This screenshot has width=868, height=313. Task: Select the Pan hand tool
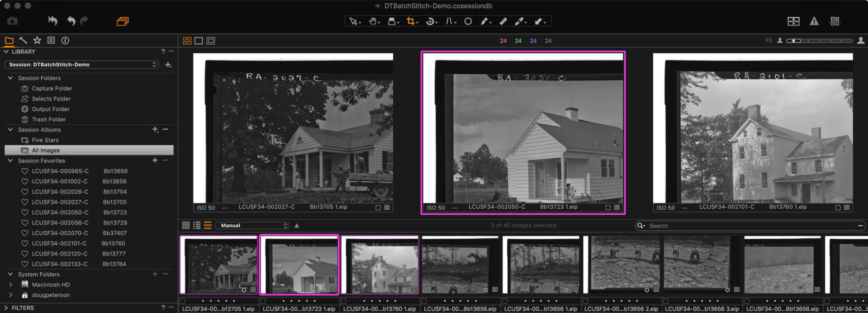click(x=373, y=21)
